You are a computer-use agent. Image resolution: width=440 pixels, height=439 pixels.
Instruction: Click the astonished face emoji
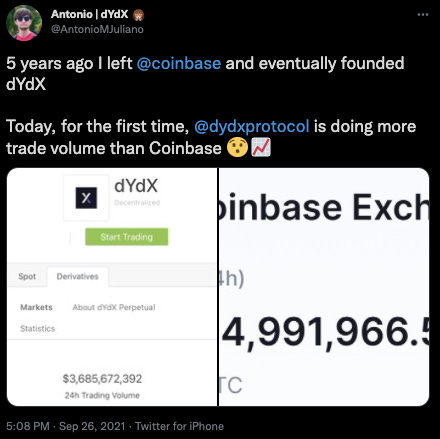tap(237, 148)
